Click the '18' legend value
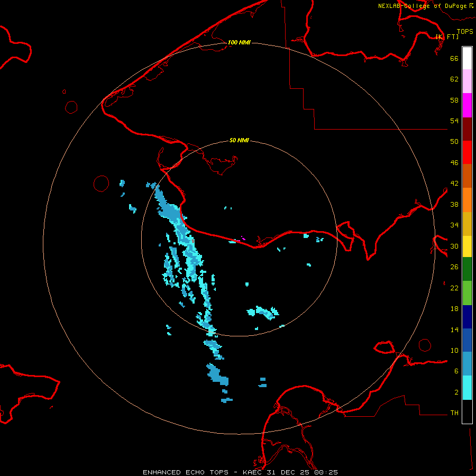This screenshot has width=476, height=476. [454, 309]
